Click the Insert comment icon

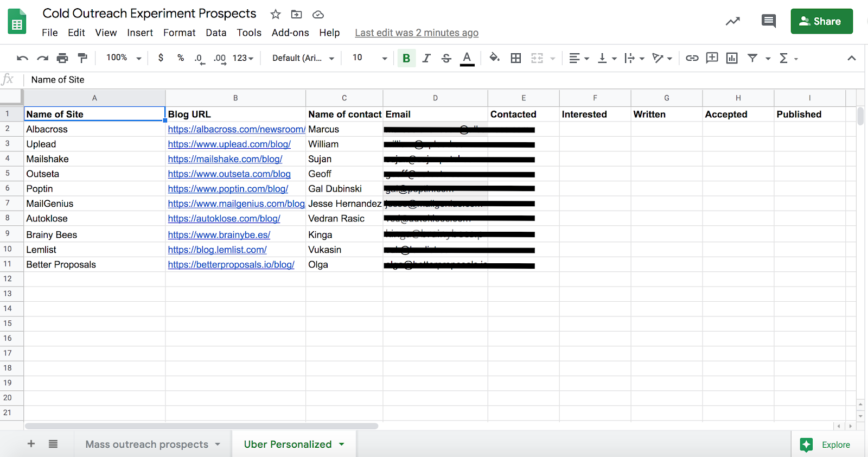point(712,58)
